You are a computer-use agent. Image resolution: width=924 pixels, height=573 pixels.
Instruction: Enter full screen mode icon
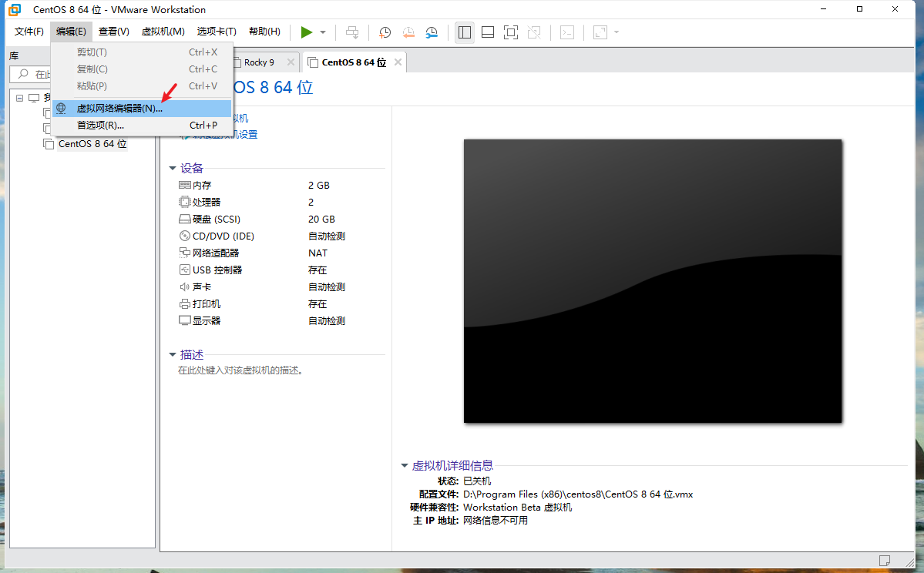tap(511, 32)
